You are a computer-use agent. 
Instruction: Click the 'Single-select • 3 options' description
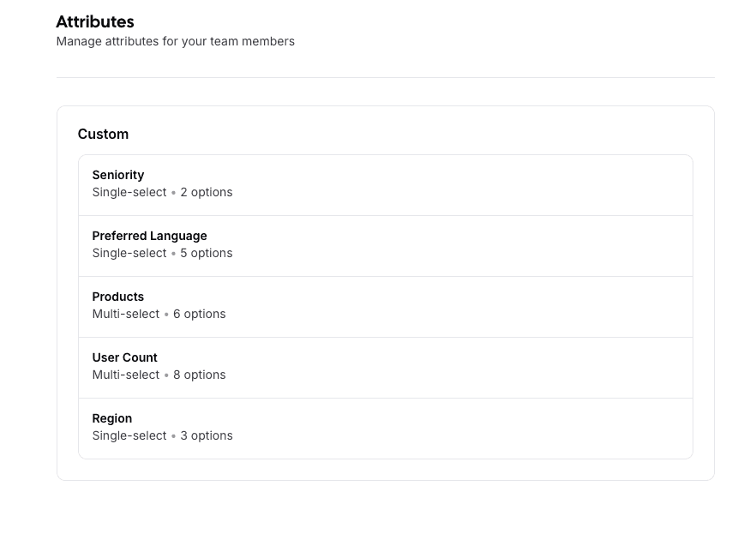pos(163,435)
